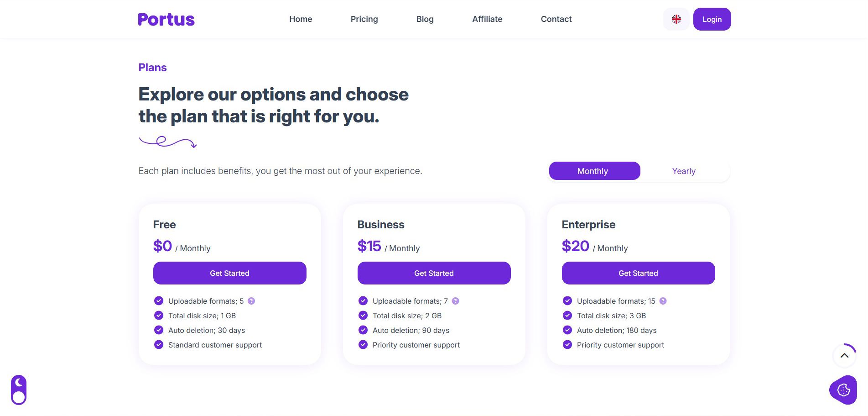Click the help icon beside Free uploadable formats

point(251,301)
